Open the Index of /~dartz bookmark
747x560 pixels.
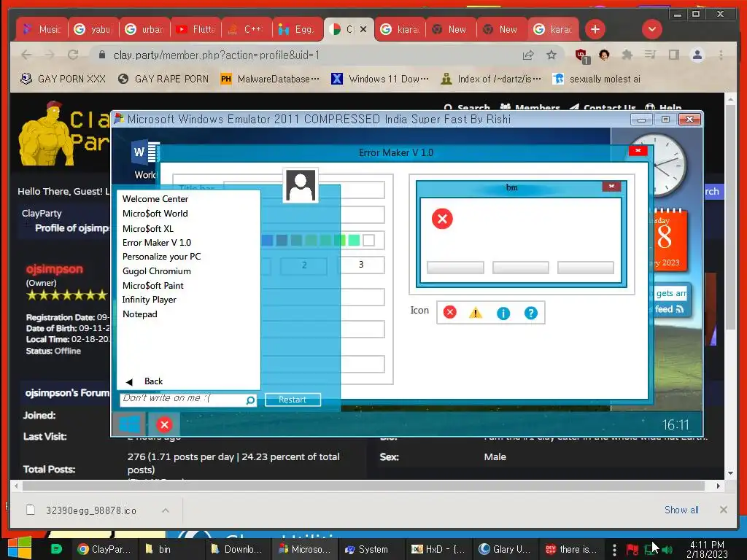click(x=491, y=79)
